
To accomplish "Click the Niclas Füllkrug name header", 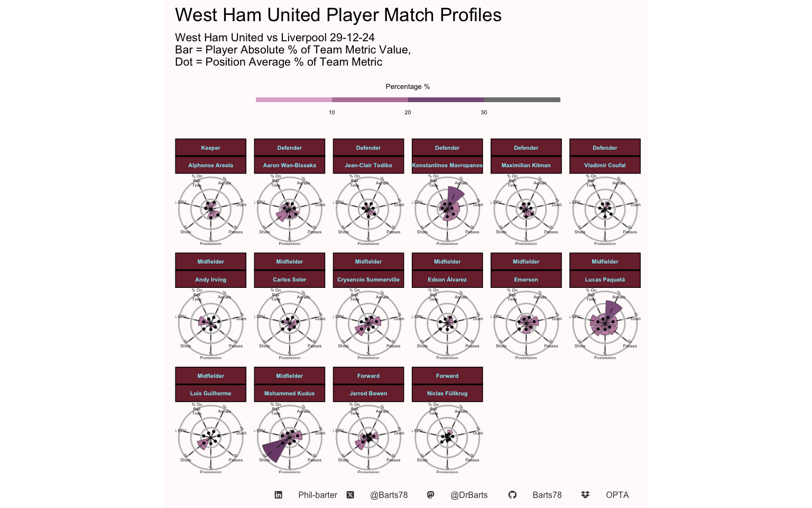I will coord(447,393).
